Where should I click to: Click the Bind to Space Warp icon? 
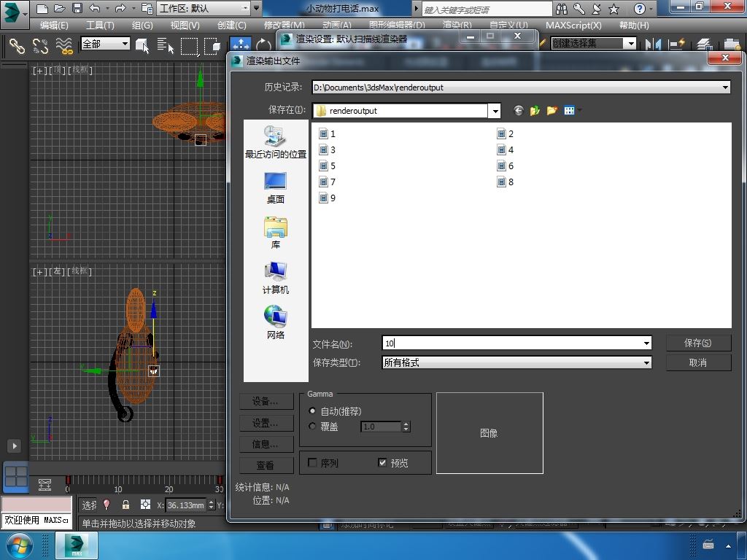coord(64,46)
